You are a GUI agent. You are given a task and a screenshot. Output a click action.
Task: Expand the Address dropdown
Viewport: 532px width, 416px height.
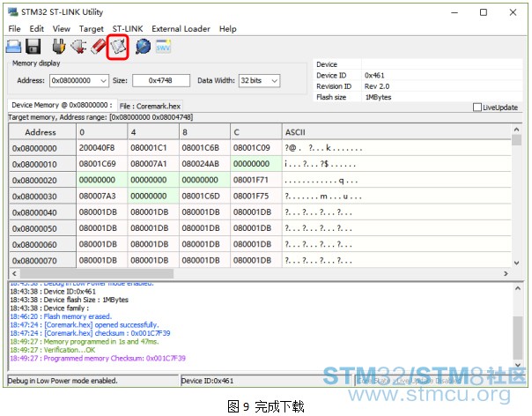pos(103,81)
